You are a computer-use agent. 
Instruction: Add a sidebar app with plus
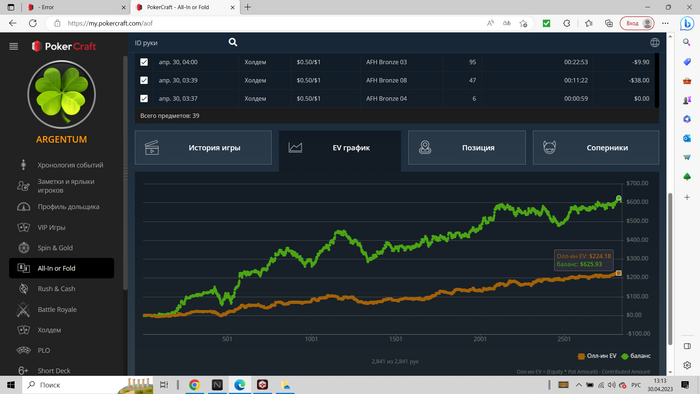point(687,197)
